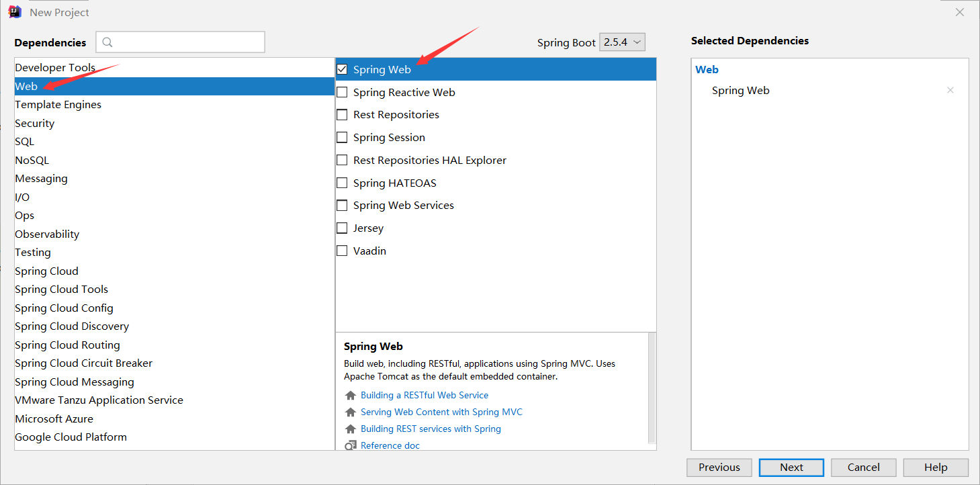
Task: Click the search magnifier icon
Action: coord(107,42)
